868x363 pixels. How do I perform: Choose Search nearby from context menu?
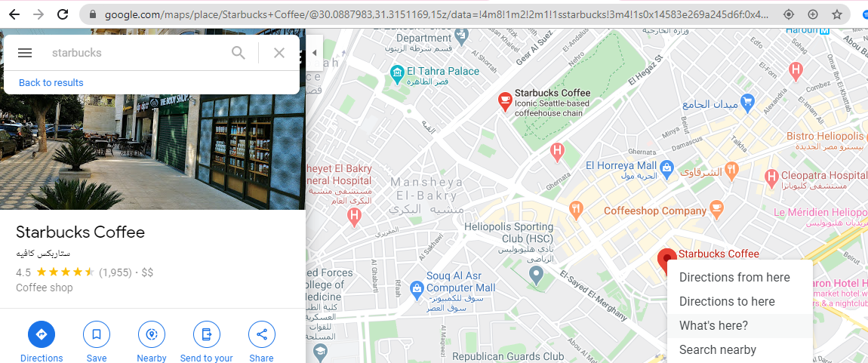[x=740, y=349]
